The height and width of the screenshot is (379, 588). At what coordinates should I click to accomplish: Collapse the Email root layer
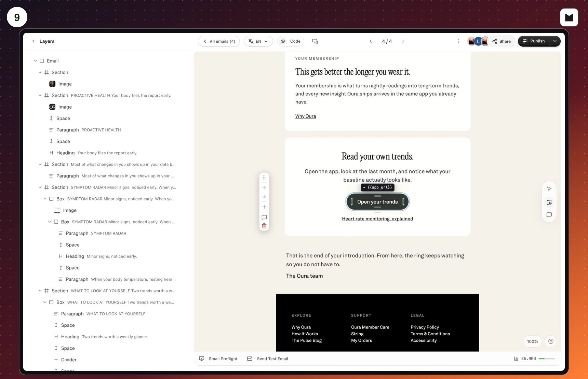pyautogui.click(x=35, y=61)
